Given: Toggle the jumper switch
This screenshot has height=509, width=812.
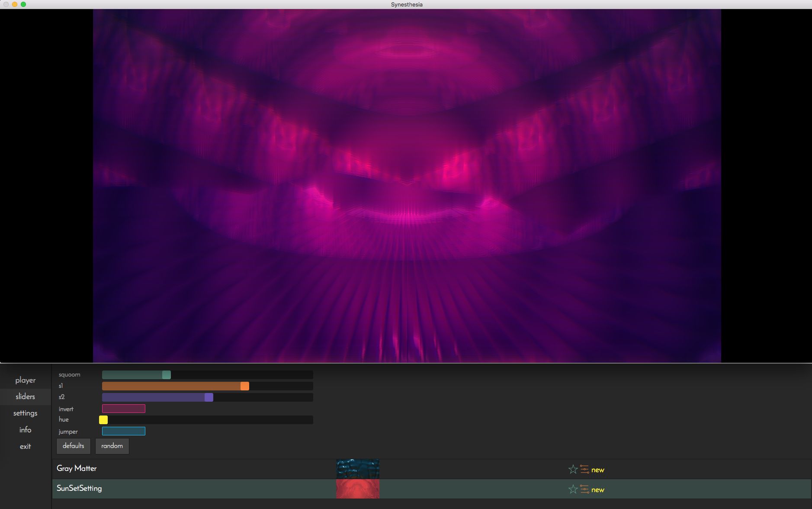Looking at the screenshot, I should [x=124, y=431].
